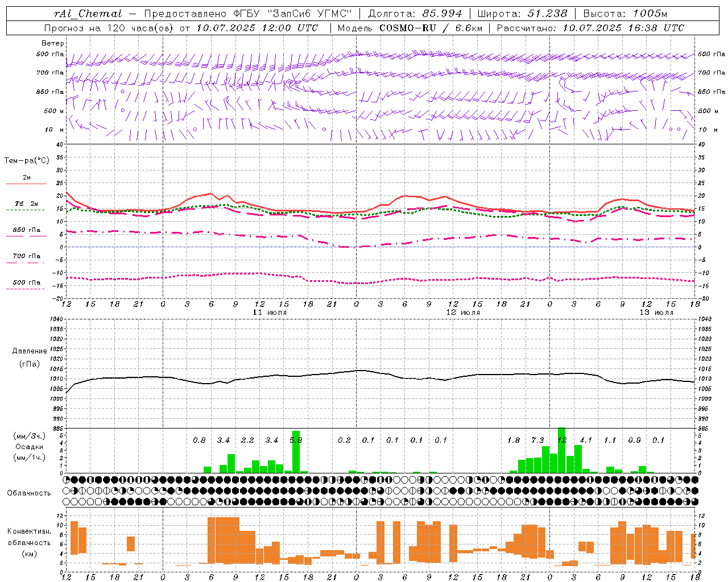Click the 0.2 precipitation total value
The width and height of the screenshot is (728, 582).
click(x=344, y=440)
